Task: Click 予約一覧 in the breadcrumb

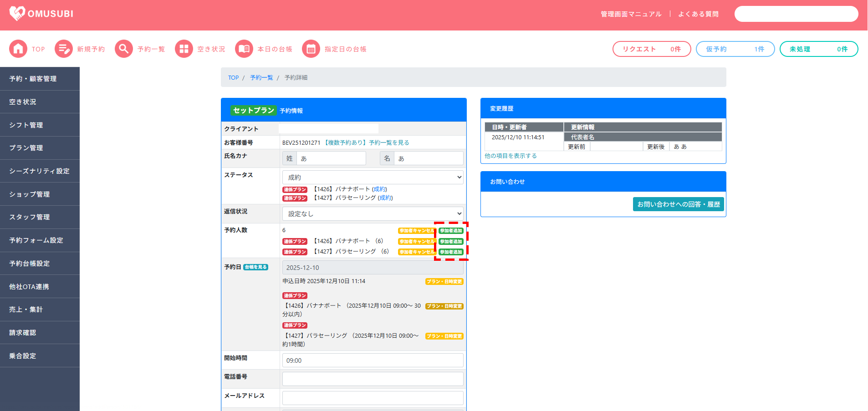Action: [261, 78]
